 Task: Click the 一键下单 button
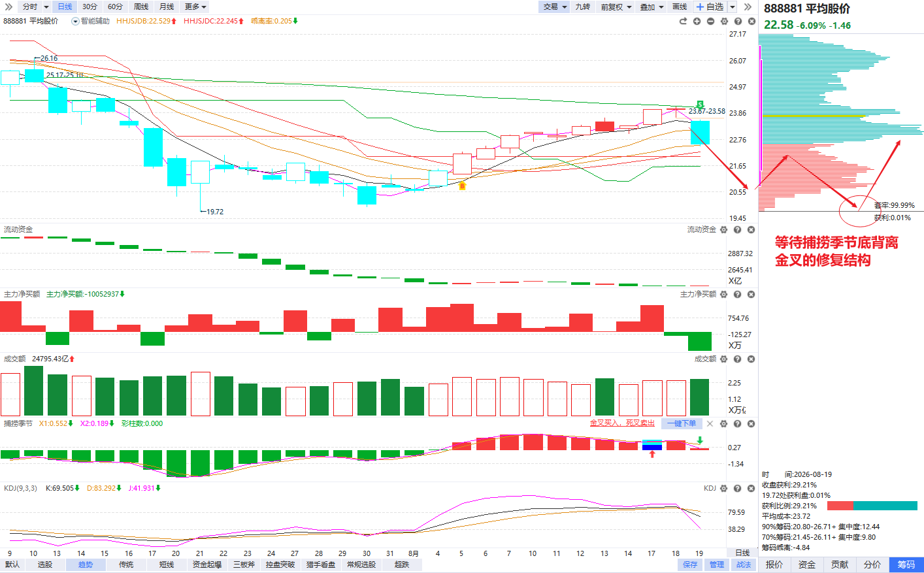pyautogui.click(x=682, y=423)
